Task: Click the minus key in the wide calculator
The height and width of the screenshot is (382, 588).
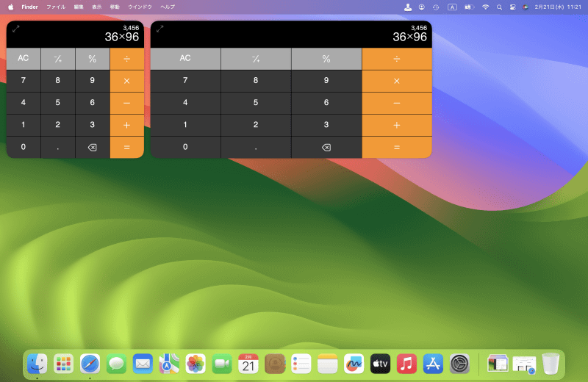Action: (x=397, y=103)
